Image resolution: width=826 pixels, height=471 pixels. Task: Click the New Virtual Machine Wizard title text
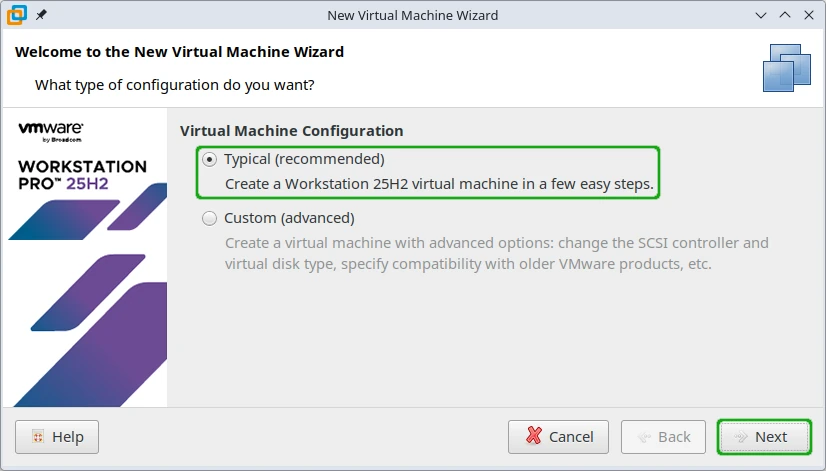tap(412, 16)
